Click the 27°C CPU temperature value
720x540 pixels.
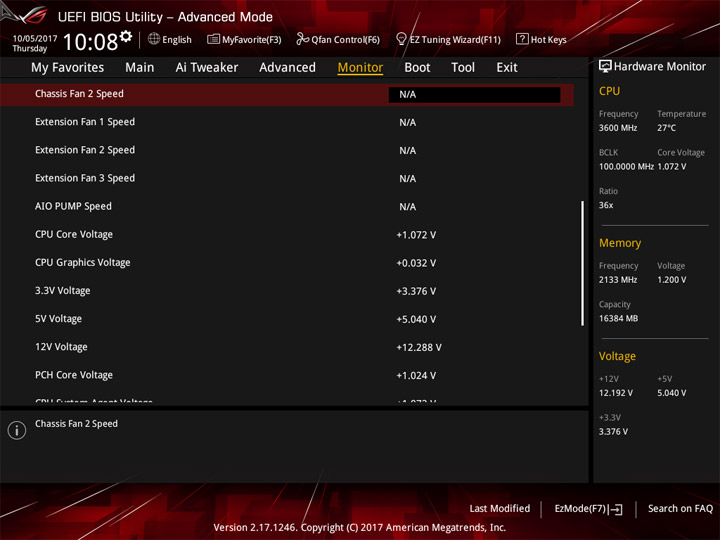click(x=666, y=128)
